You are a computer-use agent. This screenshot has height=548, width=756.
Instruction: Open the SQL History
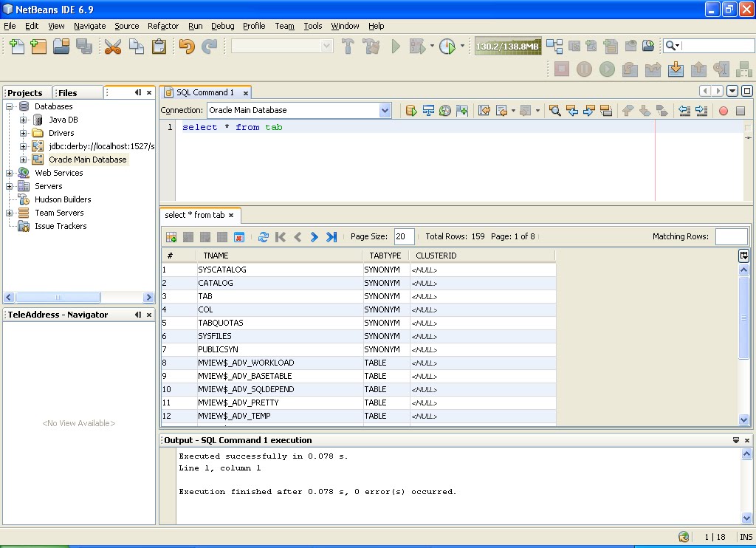444,110
